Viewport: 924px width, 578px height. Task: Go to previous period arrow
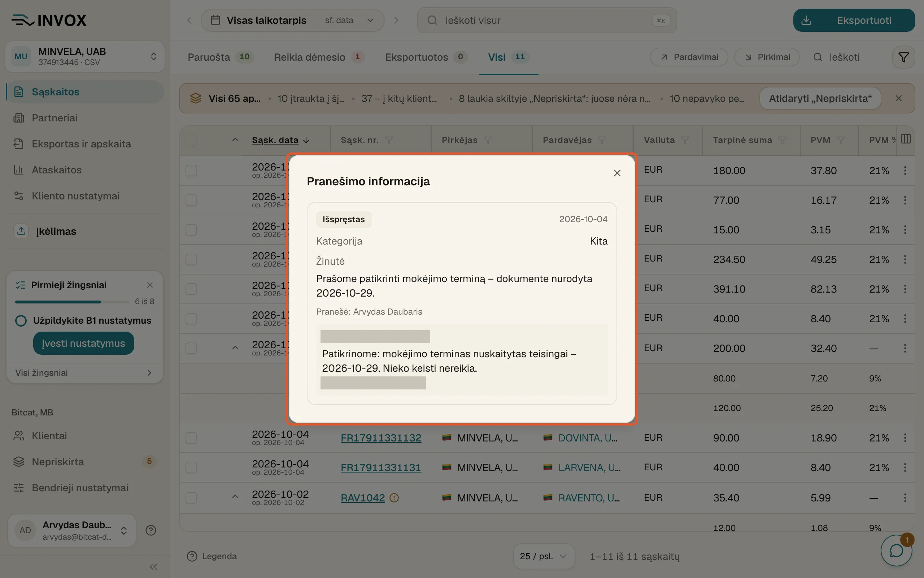(189, 20)
